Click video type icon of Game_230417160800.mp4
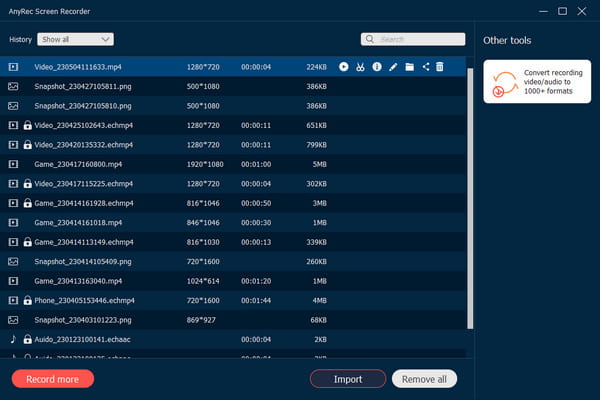The image size is (600, 400). click(x=13, y=164)
